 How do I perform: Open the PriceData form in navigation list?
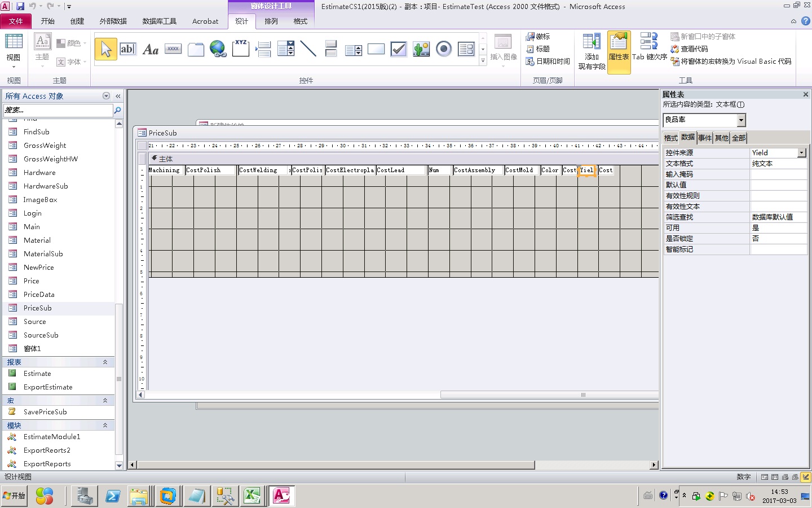(x=39, y=295)
